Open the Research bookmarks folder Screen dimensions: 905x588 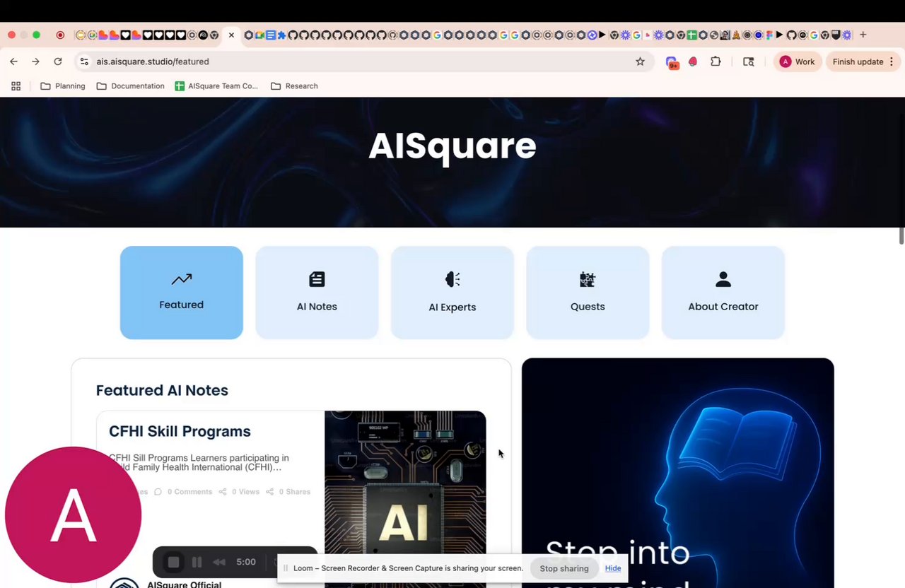294,86
